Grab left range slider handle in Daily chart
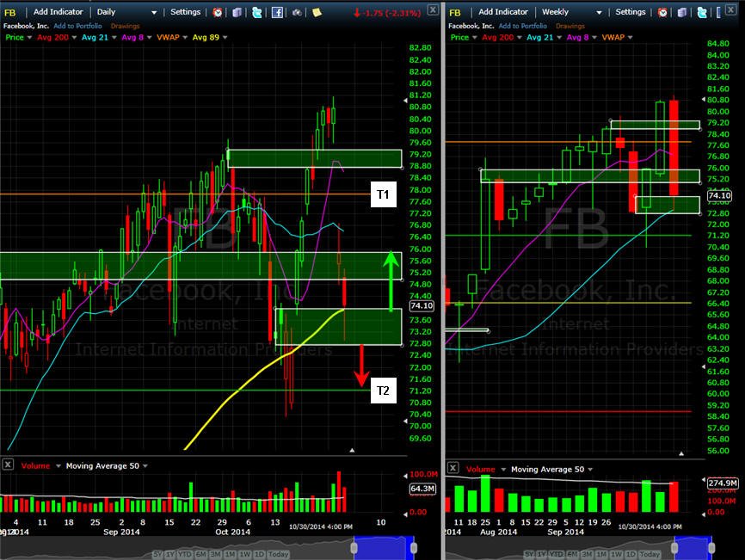745x560 pixels. (x=354, y=548)
